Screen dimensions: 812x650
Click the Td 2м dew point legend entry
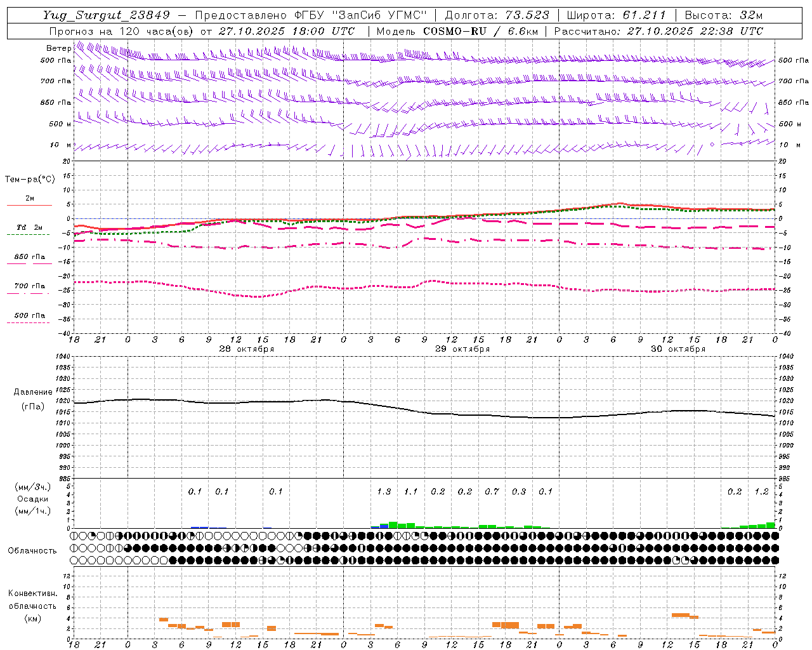(x=30, y=227)
